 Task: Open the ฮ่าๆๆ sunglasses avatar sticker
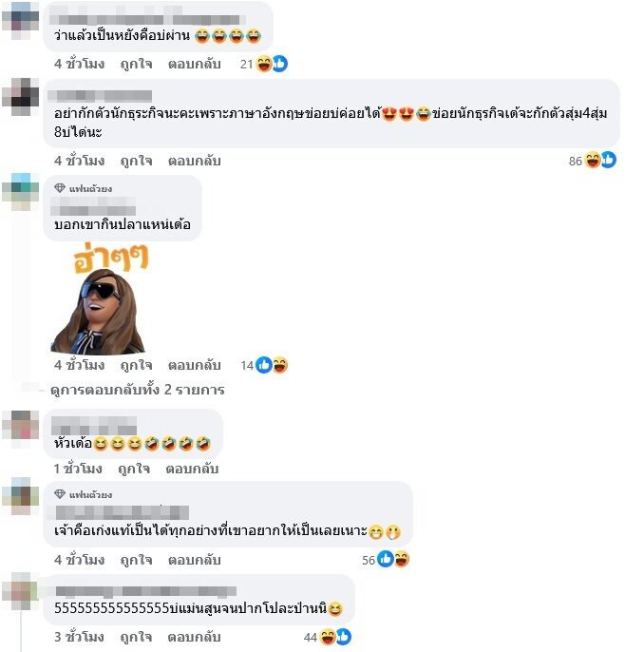point(100,298)
